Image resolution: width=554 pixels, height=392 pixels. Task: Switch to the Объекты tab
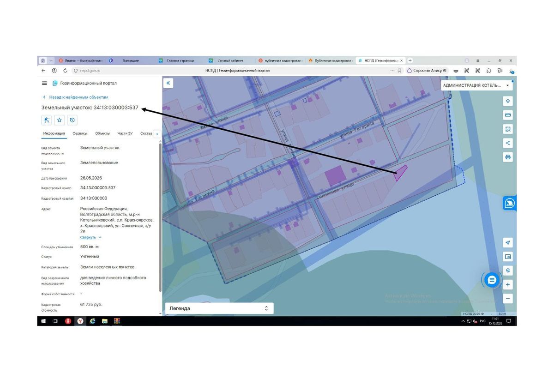pyautogui.click(x=102, y=133)
